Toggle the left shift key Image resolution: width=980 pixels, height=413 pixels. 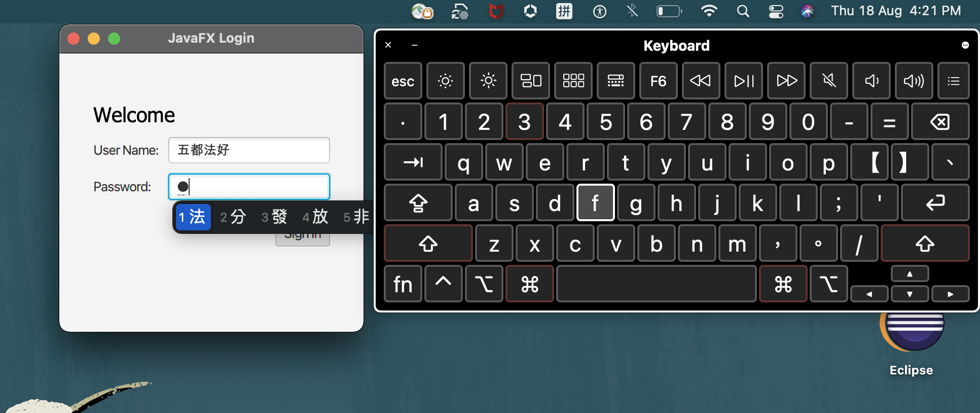point(428,244)
